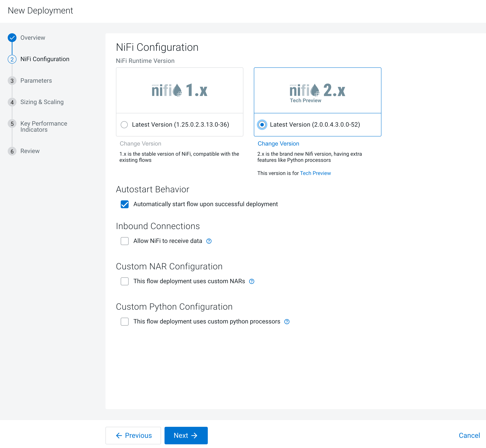
Task: Check this flow deployment uses custom NARs
Action: [x=125, y=281]
